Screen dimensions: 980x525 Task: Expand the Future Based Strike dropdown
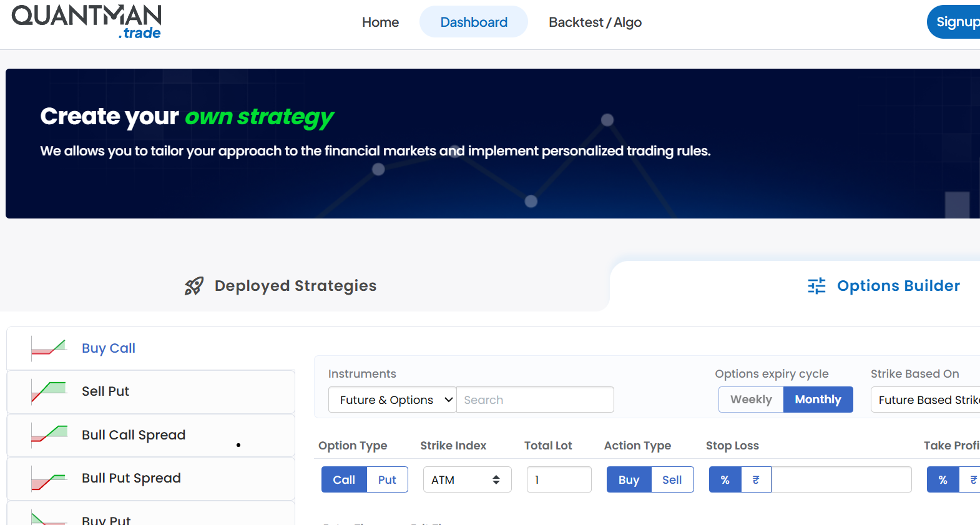tap(927, 400)
